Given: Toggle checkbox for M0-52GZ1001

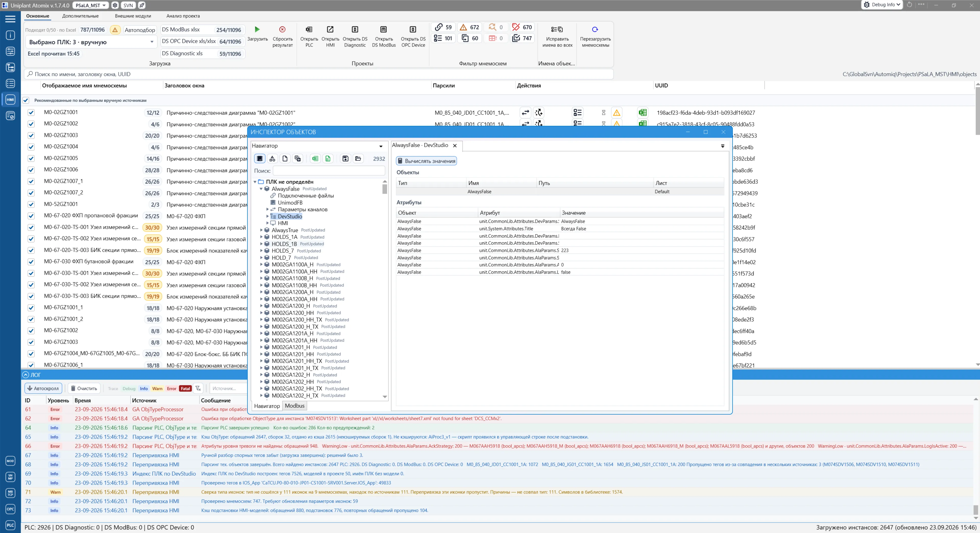Looking at the screenshot, I should [x=31, y=204].
